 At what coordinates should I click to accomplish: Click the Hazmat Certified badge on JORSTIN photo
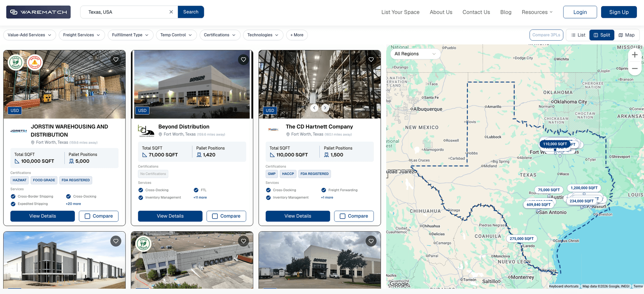(35, 62)
